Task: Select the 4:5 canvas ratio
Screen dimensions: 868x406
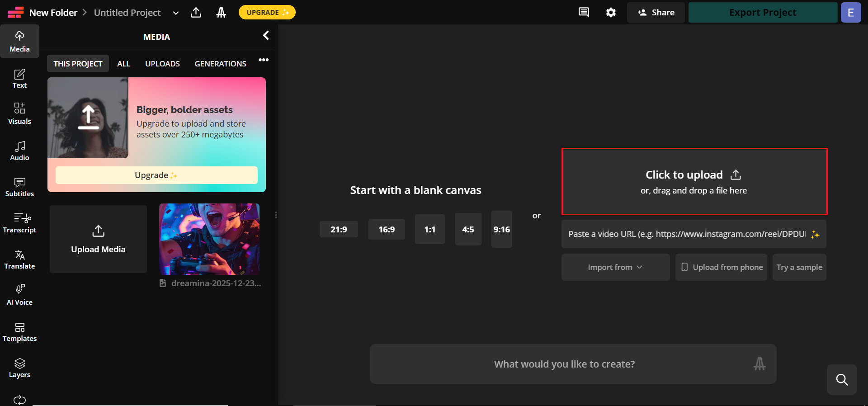Action: (x=468, y=229)
